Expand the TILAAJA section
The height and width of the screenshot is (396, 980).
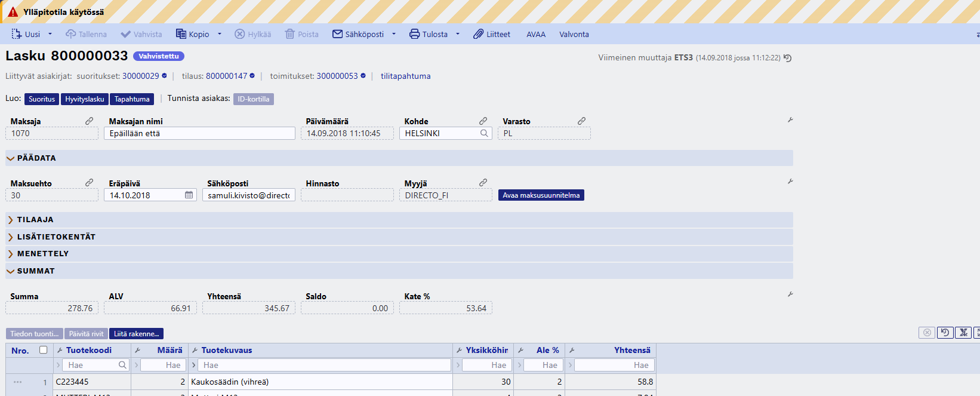click(x=10, y=220)
